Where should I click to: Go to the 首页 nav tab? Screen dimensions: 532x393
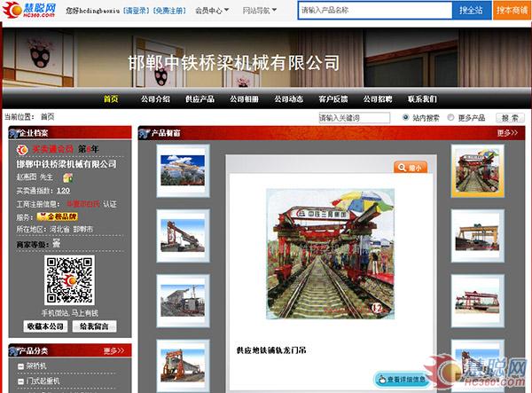111,98
